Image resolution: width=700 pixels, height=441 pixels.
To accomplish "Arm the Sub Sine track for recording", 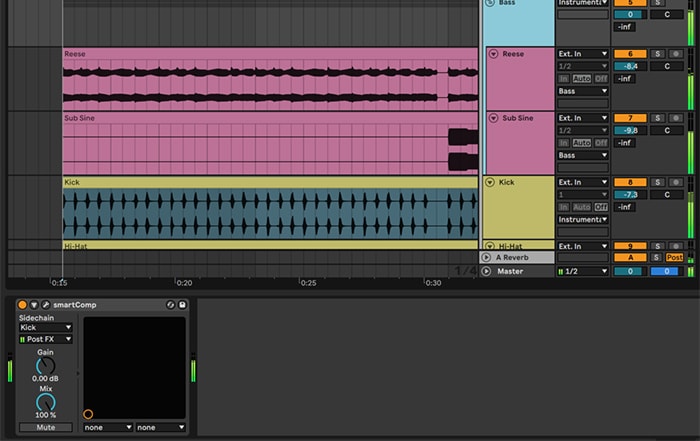I will pyautogui.click(x=676, y=118).
